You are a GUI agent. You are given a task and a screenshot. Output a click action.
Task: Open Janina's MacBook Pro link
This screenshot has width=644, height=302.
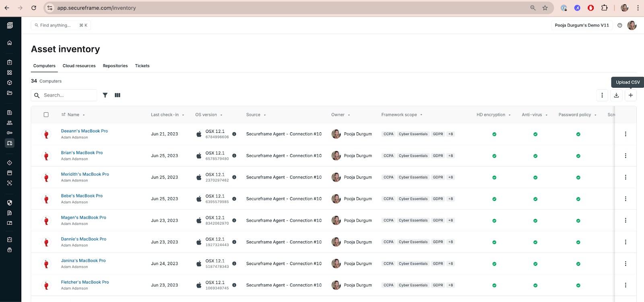[x=83, y=261]
